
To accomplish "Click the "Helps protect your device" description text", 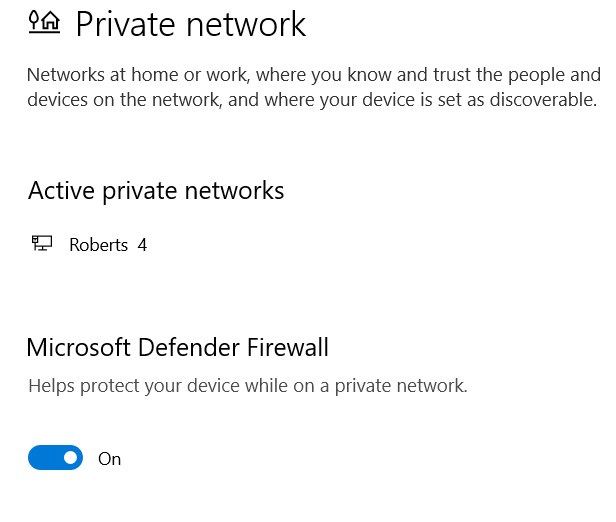I will [x=247, y=385].
